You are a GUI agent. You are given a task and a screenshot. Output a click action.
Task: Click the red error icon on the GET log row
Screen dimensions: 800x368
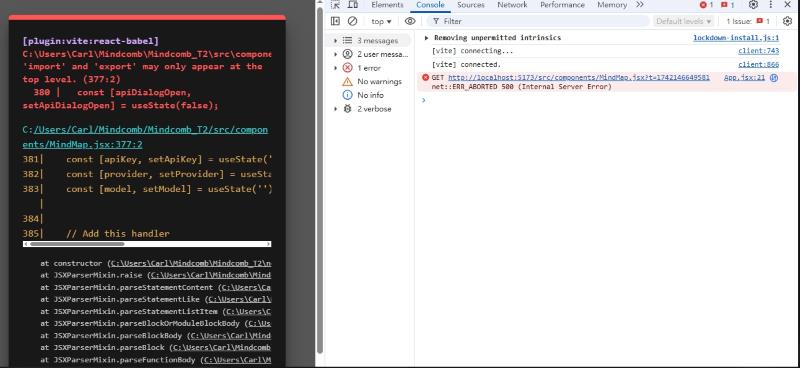click(x=426, y=78)
